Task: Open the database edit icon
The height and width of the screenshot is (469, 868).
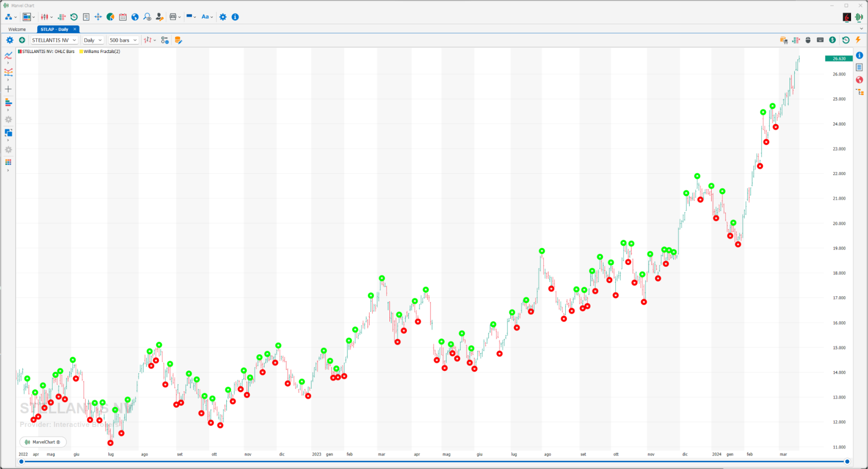Action: [x=178, y=40]
